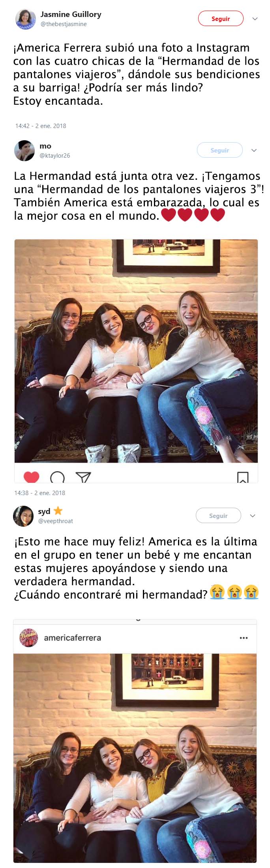Follow mo using Seguir button
The image size is (270, 868).
coord(219,150)
